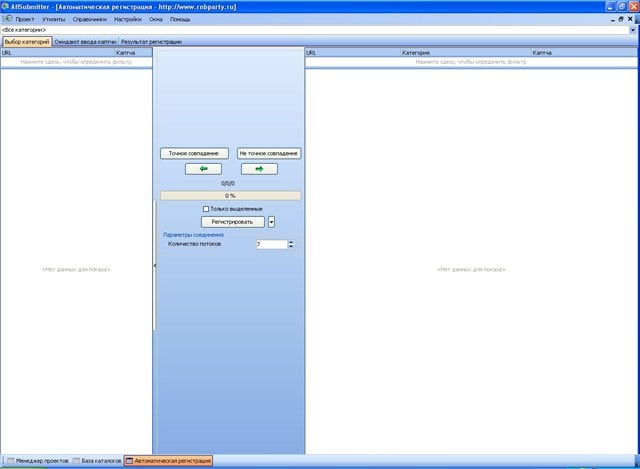Click the Регистрировать button

pos(233,222)
